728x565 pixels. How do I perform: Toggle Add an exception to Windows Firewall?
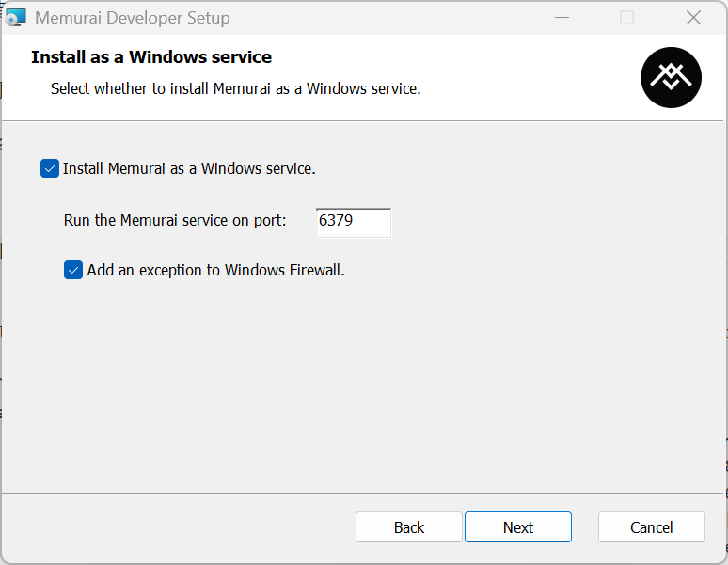click(73, 270)
